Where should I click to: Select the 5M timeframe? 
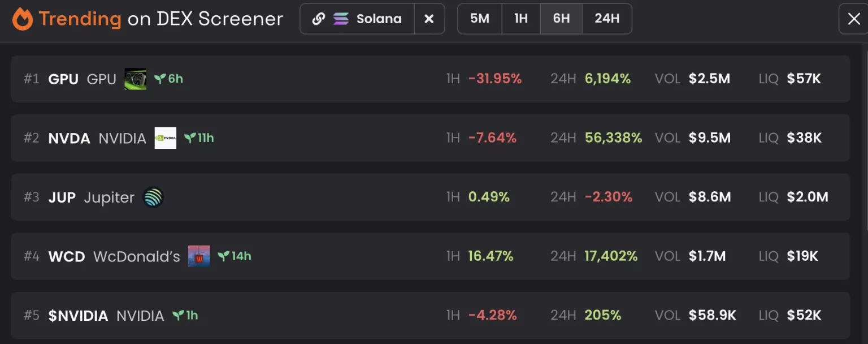pyautogui.click(x=479, y=19)
